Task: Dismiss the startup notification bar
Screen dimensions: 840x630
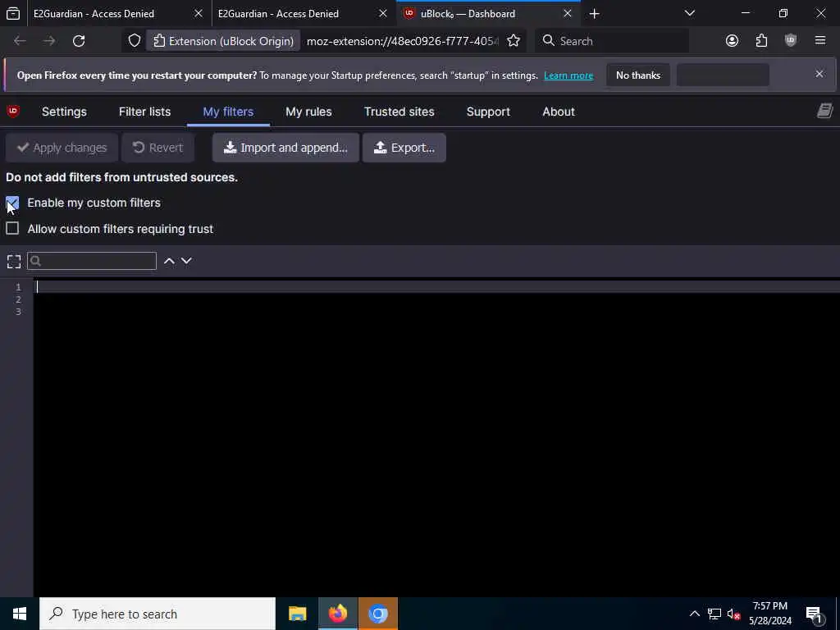Action: (819, 74)
